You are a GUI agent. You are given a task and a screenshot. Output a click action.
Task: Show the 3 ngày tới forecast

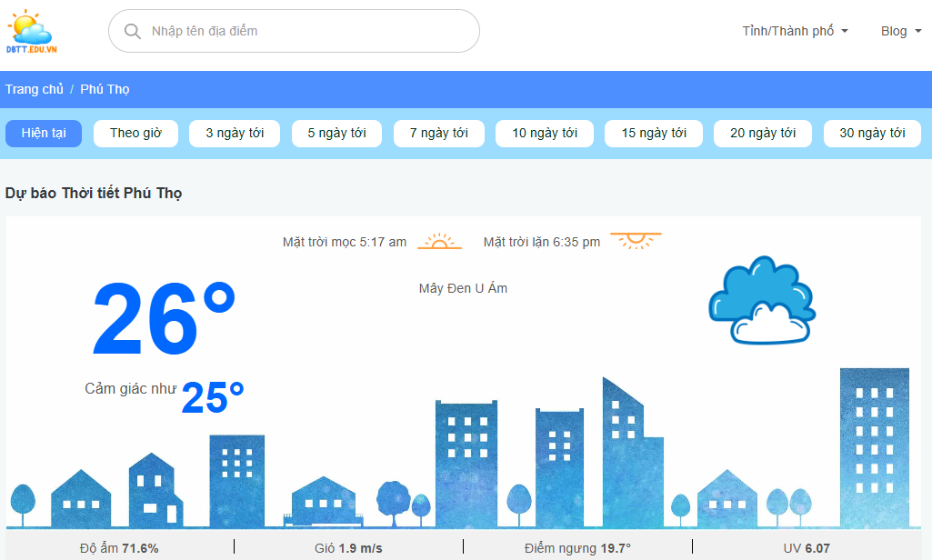pyautogui.click(x=235, y=134)
